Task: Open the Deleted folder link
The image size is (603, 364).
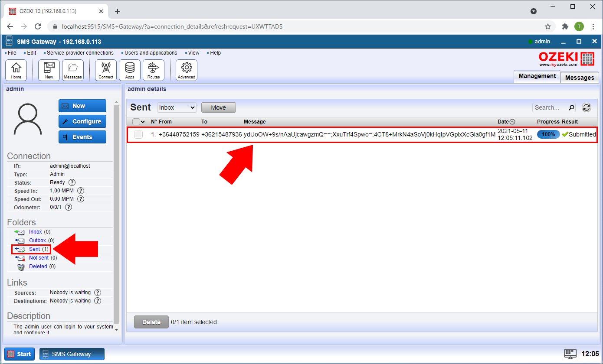Action: 38,266
